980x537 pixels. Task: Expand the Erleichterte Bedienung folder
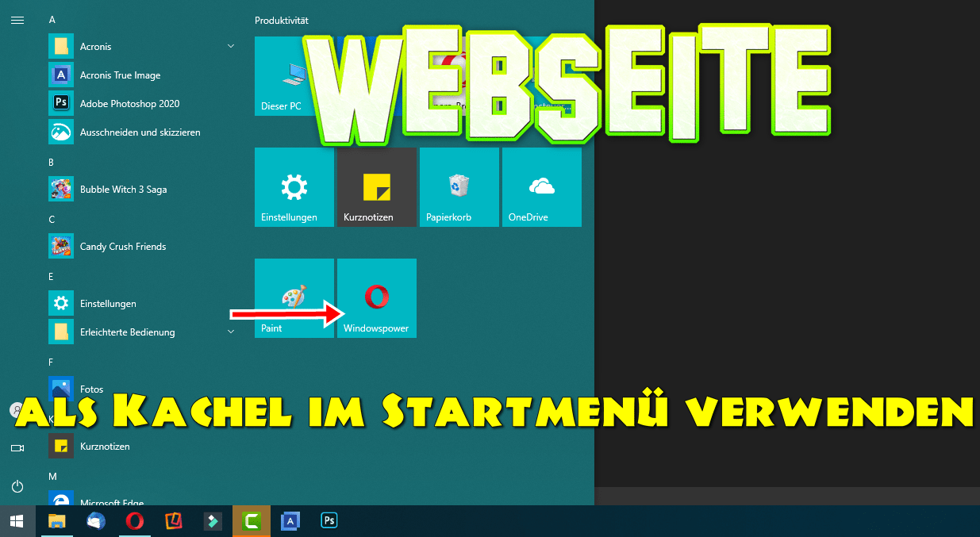click(x=143, y=332)
